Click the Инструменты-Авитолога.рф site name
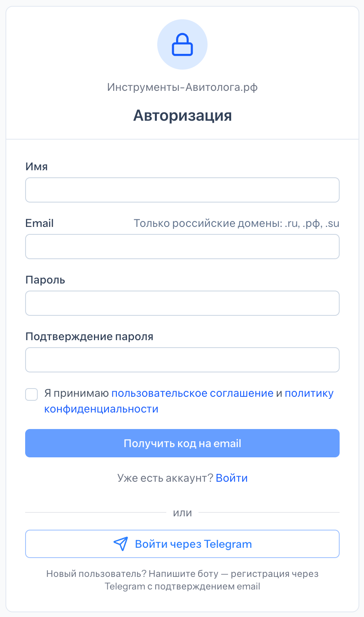The image size is (364, 617). [182, 87]
